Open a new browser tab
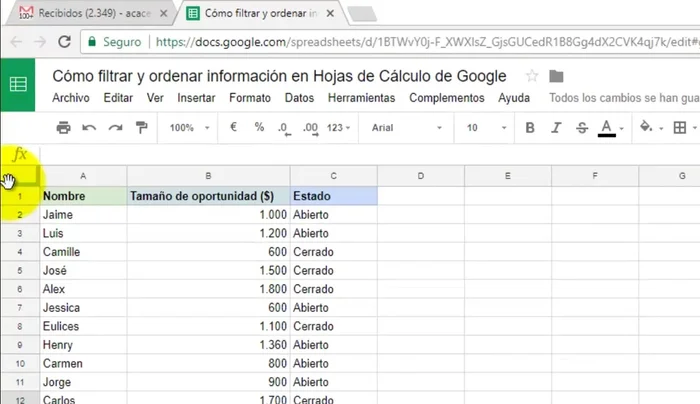The width and height of the screenshot is (700, 404). tap(362, 14)
